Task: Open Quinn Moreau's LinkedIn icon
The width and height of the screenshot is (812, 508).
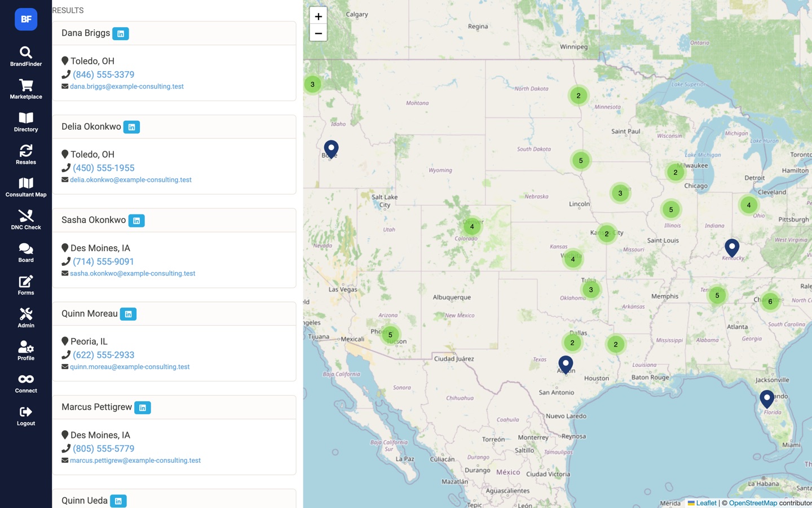Action: coord(129,314)
